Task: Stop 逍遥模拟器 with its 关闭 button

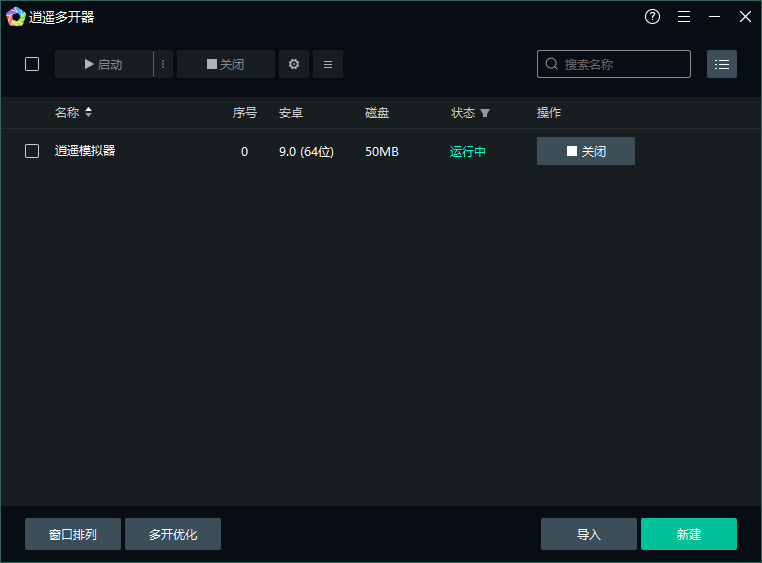Action: point(586,151)
